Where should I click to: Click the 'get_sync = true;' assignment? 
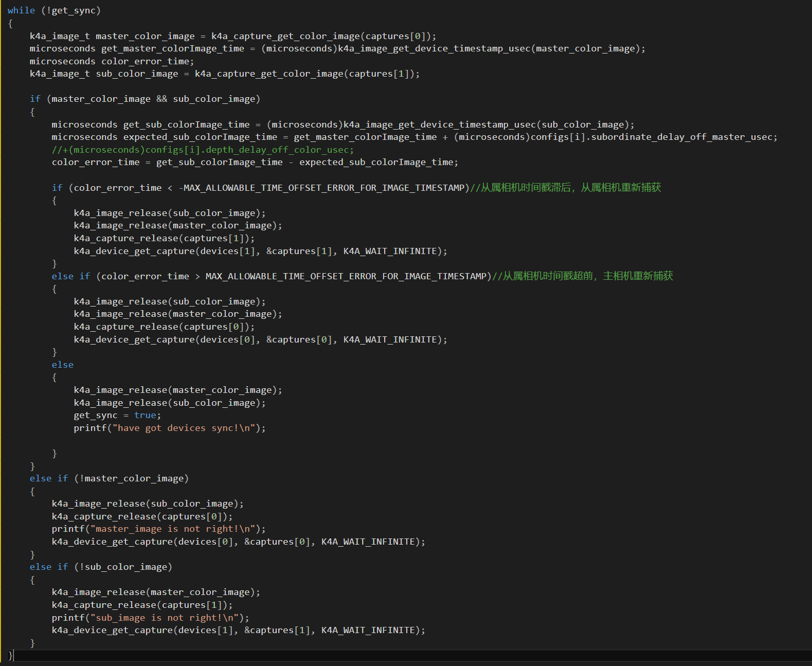117,415
